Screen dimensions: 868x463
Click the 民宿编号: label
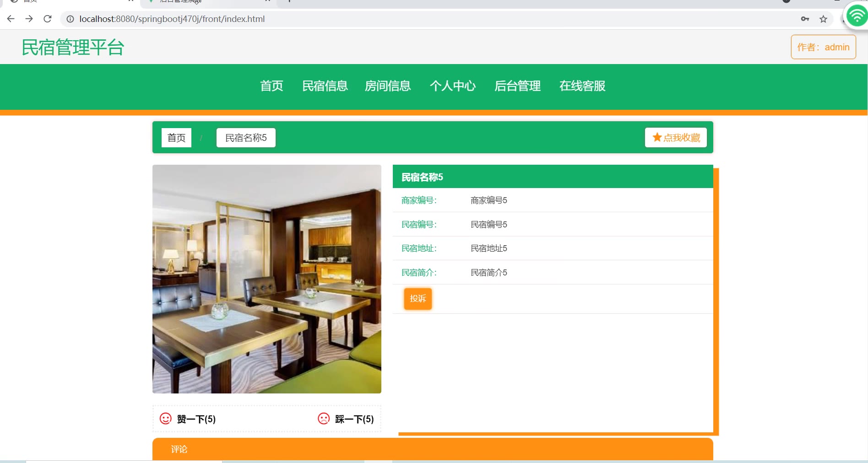(x=419, y=225)
